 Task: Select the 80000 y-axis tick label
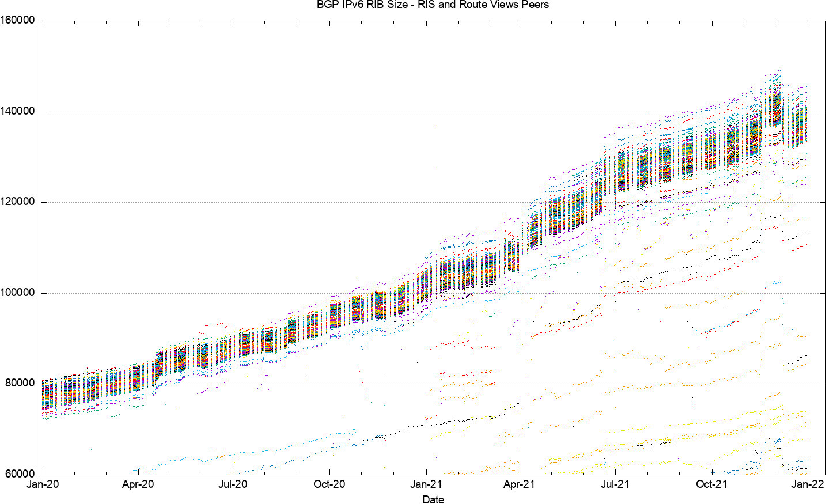pos(20,384)
